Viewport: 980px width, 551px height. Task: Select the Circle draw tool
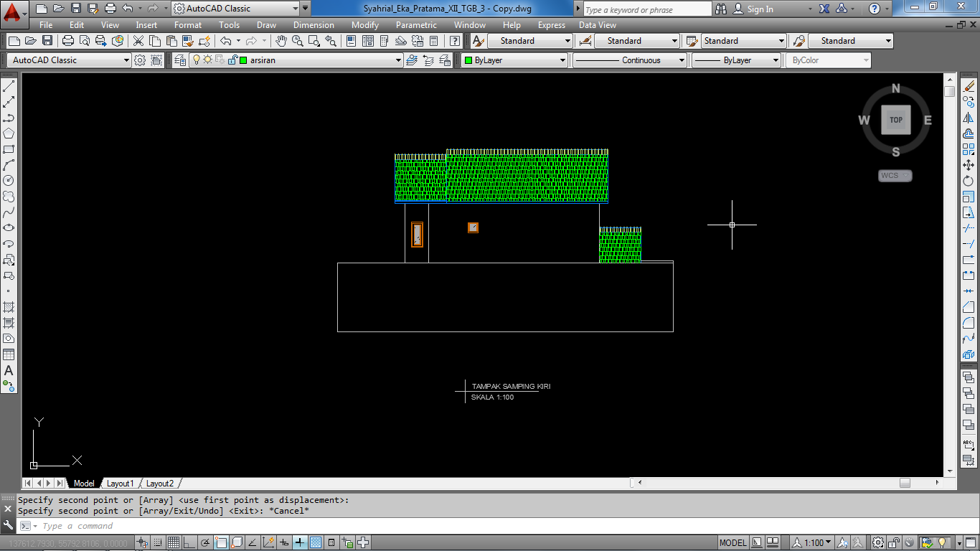pos(9,181)
